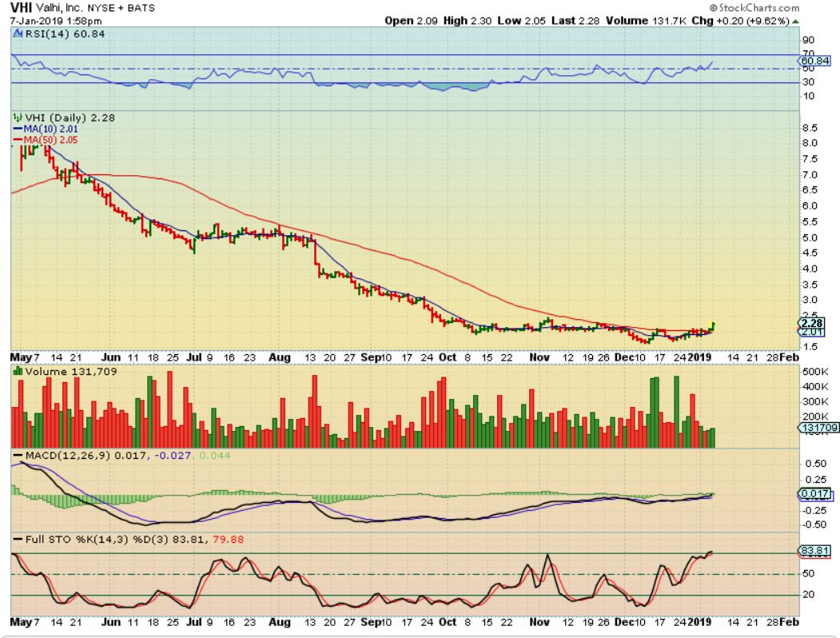The image size is (840, 638).
Task: Click the Valhi, Inc. company name
Action: click(x=58, y=7)
